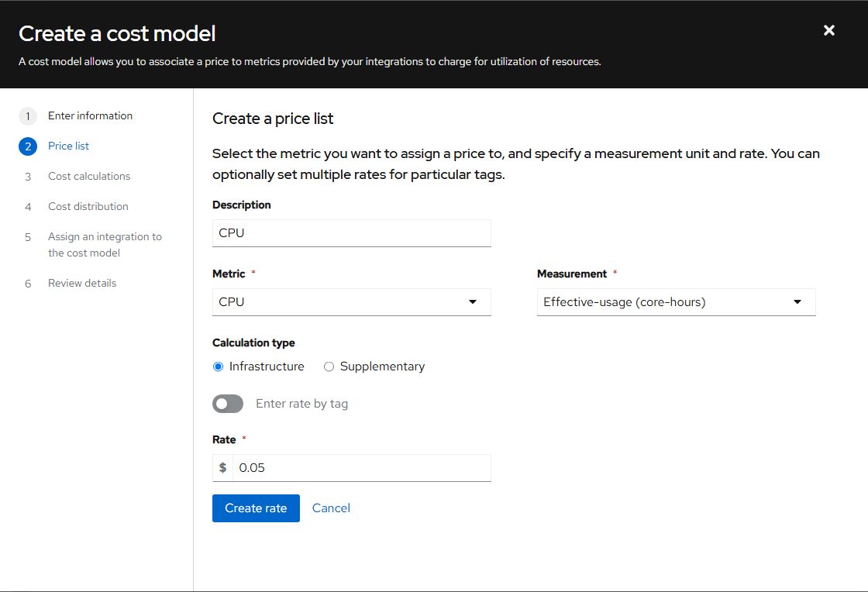The height and width of the screenshot is (592, 868).
Task: Click the step 1 number circle icon
Action: [x=28, y=116]
